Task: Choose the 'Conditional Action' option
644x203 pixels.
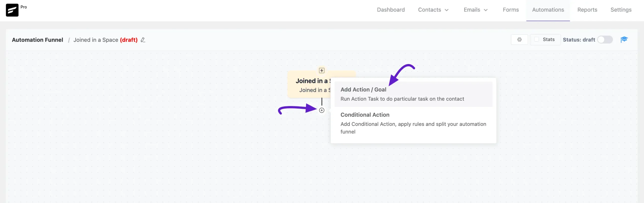Action: click(365, 115)
